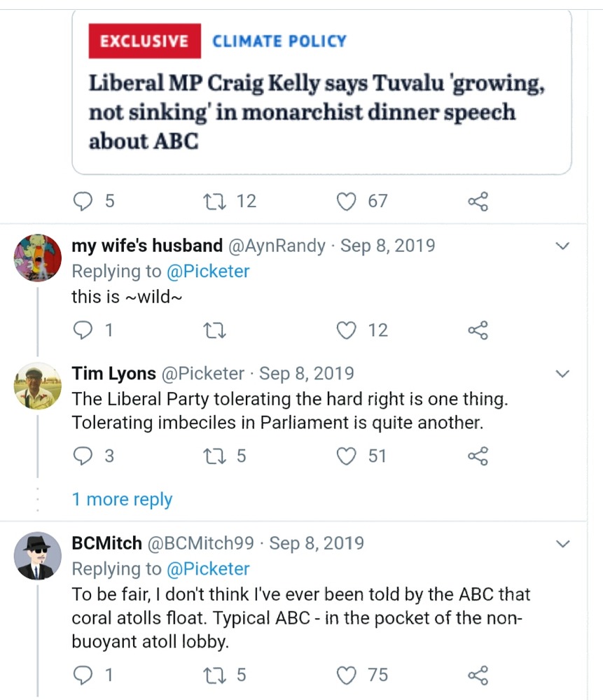Screen dimensions: 603x700
Task: Like the Craig Kelly article tweet
Action: [346, 202]
